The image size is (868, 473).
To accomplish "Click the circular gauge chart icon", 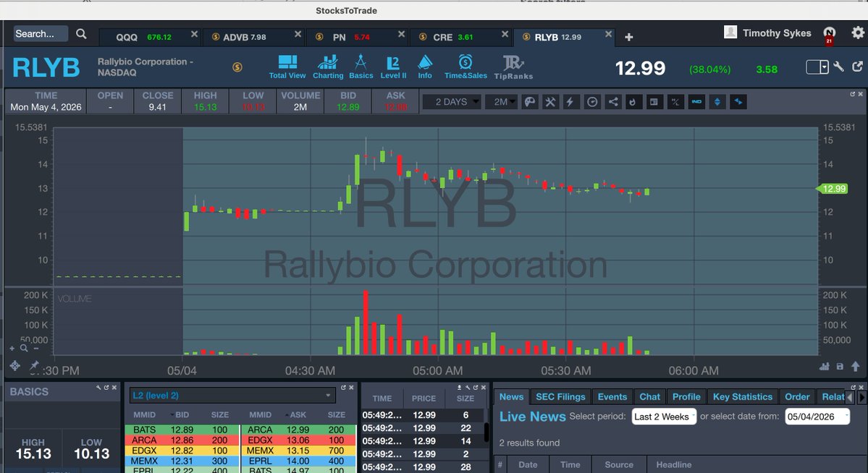I will (592, 102).
